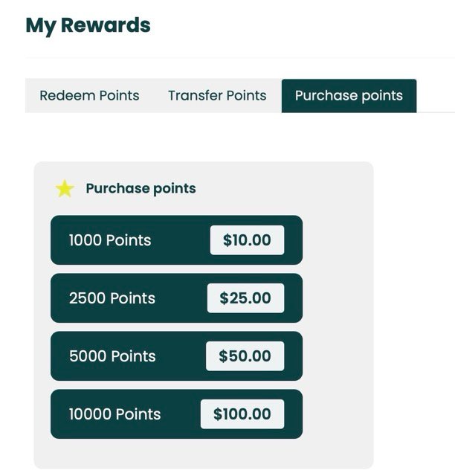Image resolution: width=455 pixels, height=476 pixels.
Task: Tap the "10000 Points" label text
Action: (114, 414)
